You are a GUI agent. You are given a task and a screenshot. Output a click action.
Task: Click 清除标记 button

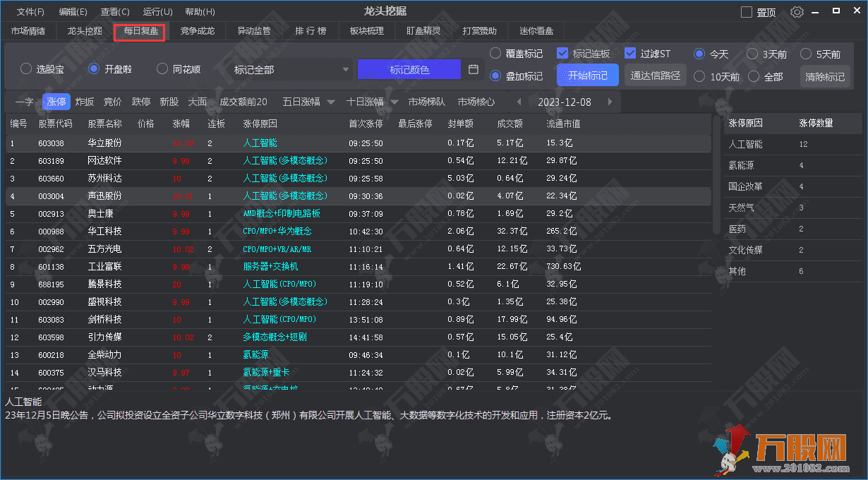coord(825,76)
